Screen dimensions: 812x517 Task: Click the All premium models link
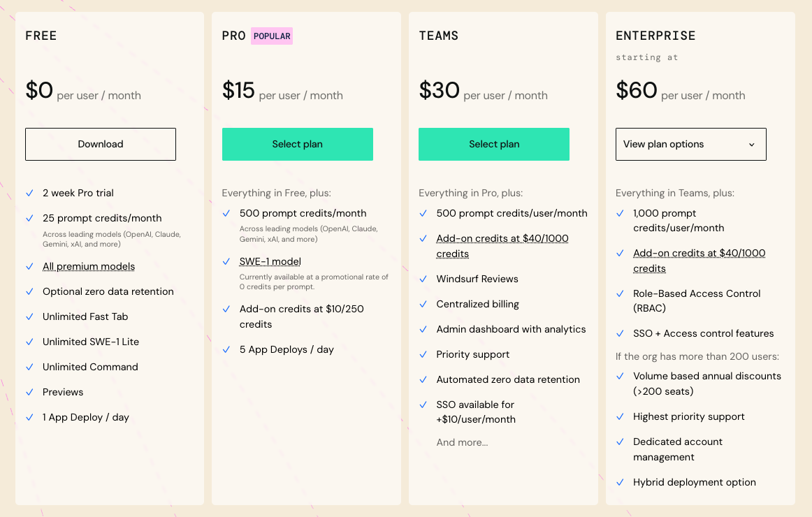click(x=89, y=266)
